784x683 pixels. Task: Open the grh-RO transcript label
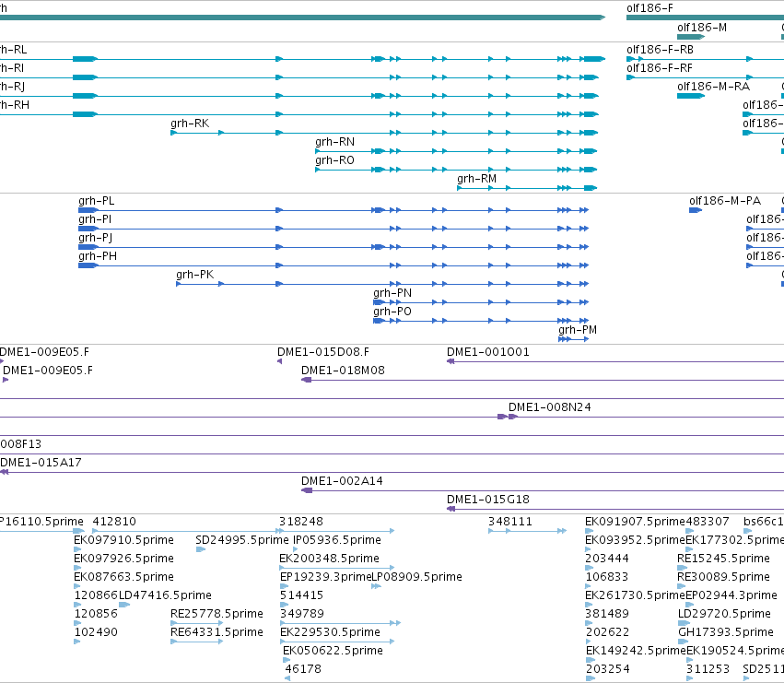click(x=334, y=160)
